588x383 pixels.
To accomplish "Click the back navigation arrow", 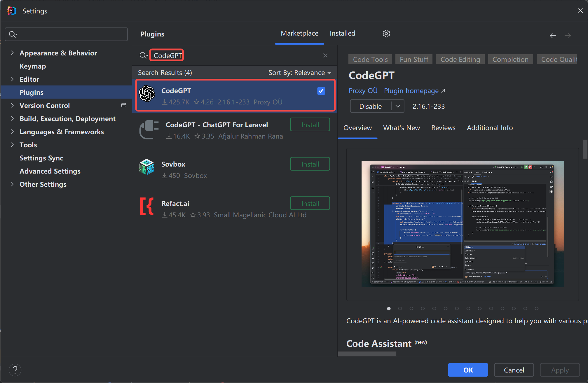I will [x=553, y=36].
